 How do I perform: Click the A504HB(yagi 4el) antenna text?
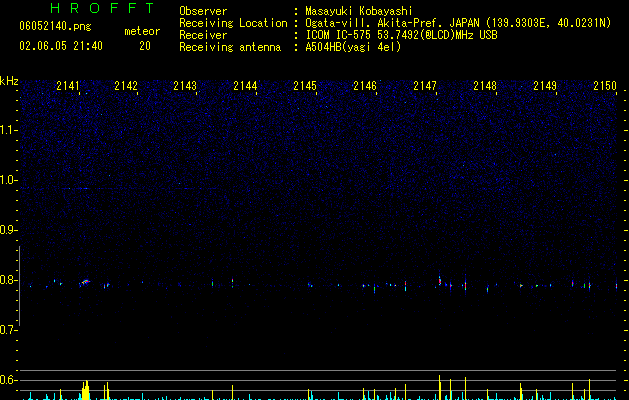click(353, 47)
